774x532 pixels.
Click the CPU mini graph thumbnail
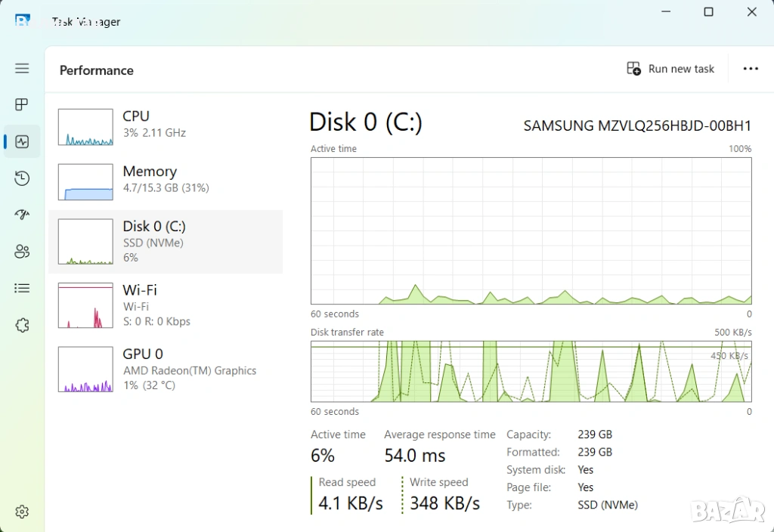85,127
